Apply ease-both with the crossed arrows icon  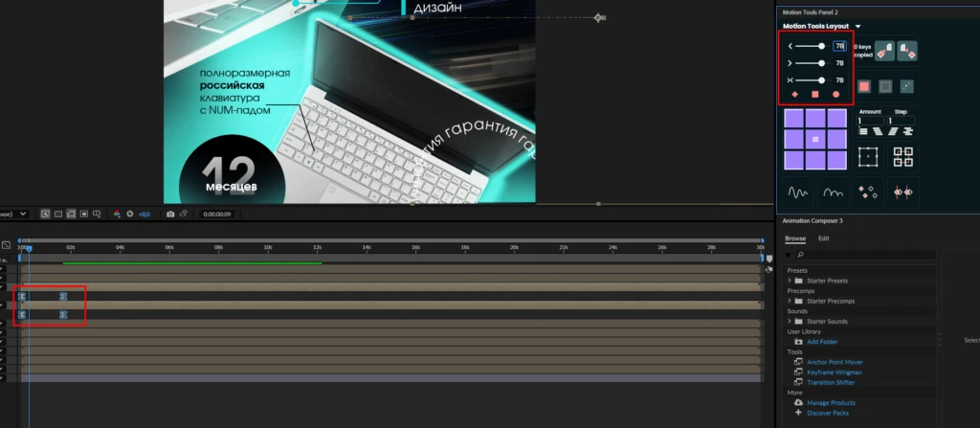pos(790,80)
